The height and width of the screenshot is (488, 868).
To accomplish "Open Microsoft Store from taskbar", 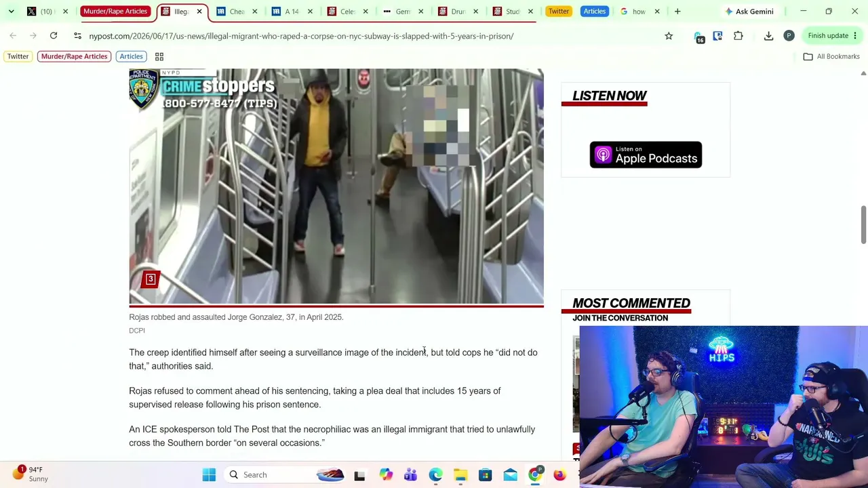I will 486,475.
